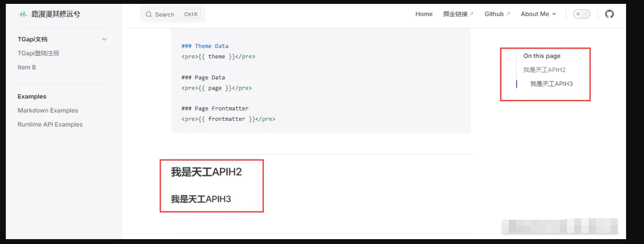Click the external arrow beside 掘金链接
Image resolution: width=644 pixels, height=244 pixels.
click(x=471, y=14)
